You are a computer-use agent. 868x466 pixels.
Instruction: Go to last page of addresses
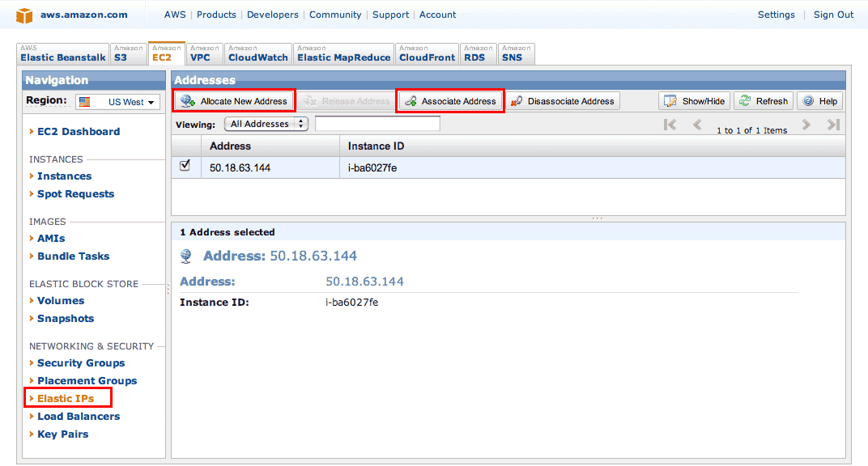click(x=833, y=125)
